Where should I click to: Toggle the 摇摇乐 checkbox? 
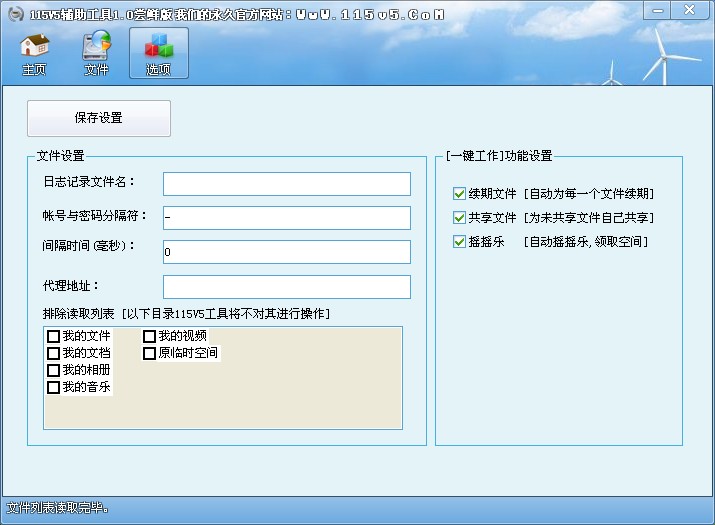pyautogui.click(x=459, y=241)
